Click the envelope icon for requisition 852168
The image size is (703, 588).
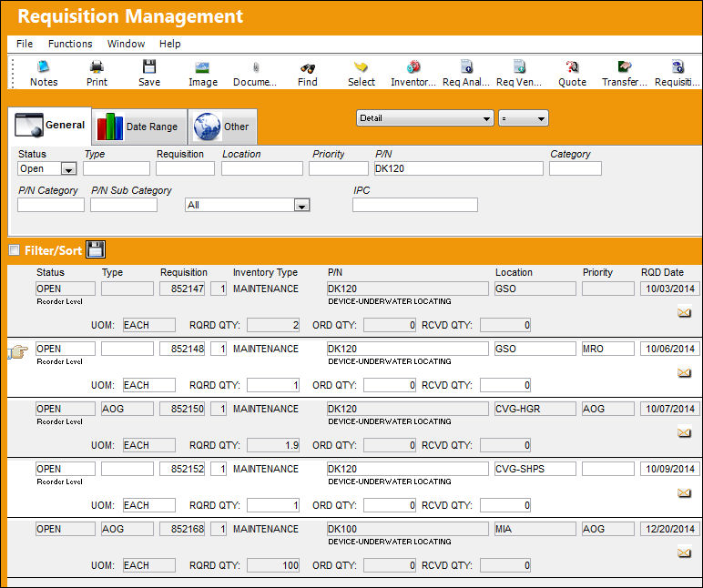(684, 553)
